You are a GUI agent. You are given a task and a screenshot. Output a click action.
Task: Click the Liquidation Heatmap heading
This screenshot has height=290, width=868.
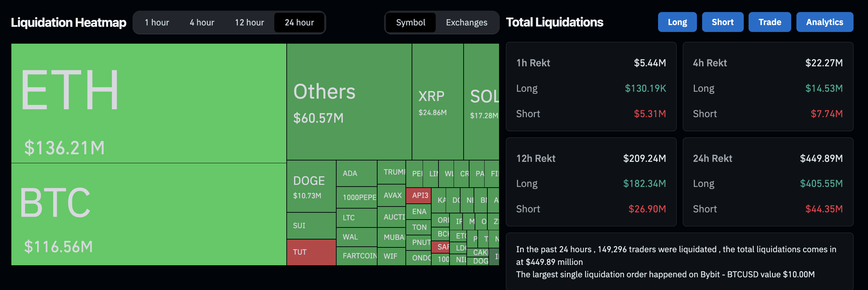[68, 23]
